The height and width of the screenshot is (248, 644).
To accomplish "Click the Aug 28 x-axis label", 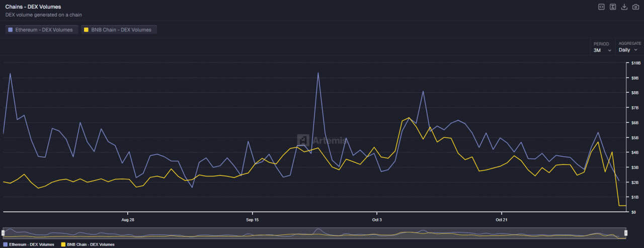I will click(128, 220).
